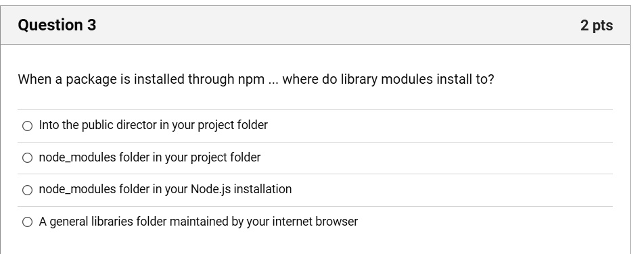Choose radio for node_modules in project folder

(27, 157)
